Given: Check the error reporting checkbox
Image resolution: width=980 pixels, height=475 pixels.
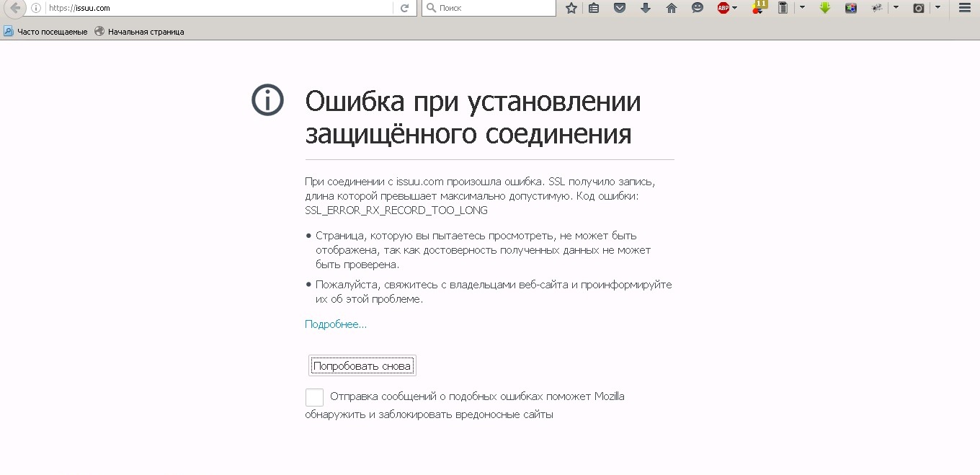Looking at the screenshot, I should tap(314, 398).
